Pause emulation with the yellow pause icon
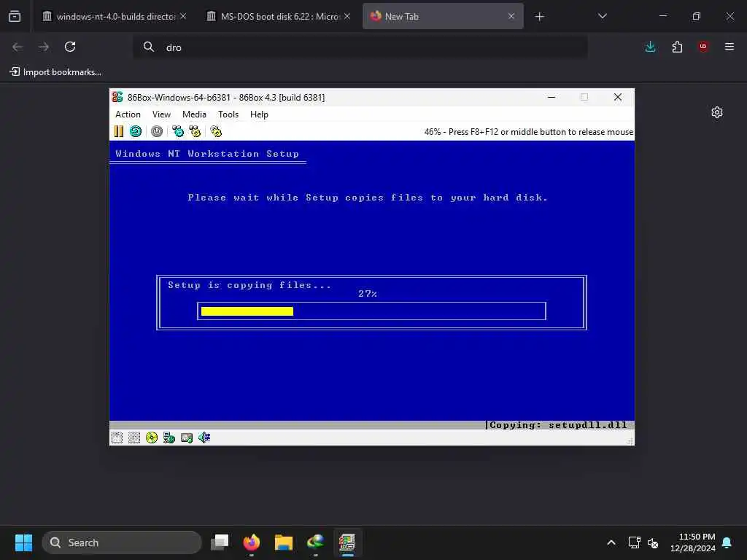The width and height of the screenshot is (747, 560). pos(119,131)
